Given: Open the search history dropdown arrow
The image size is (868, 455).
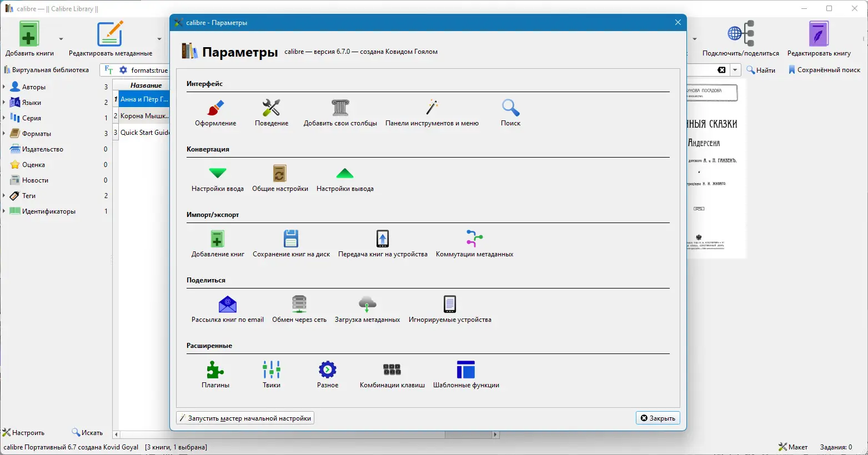Looking at the screenshot, I should [x=735, y=70].
